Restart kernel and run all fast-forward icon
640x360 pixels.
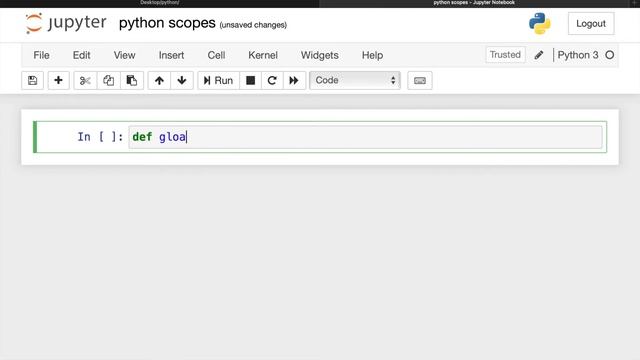coord(294,80)
